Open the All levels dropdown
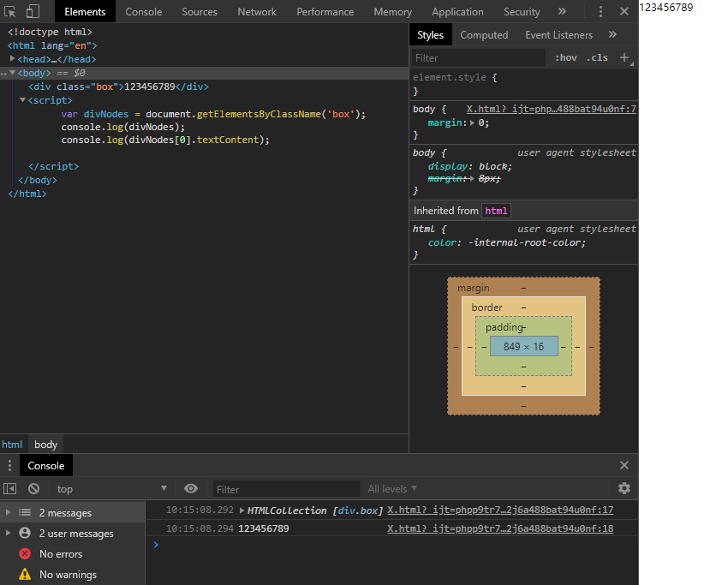The width and height of the screenshot is (728, 585). tap(392, 488)
